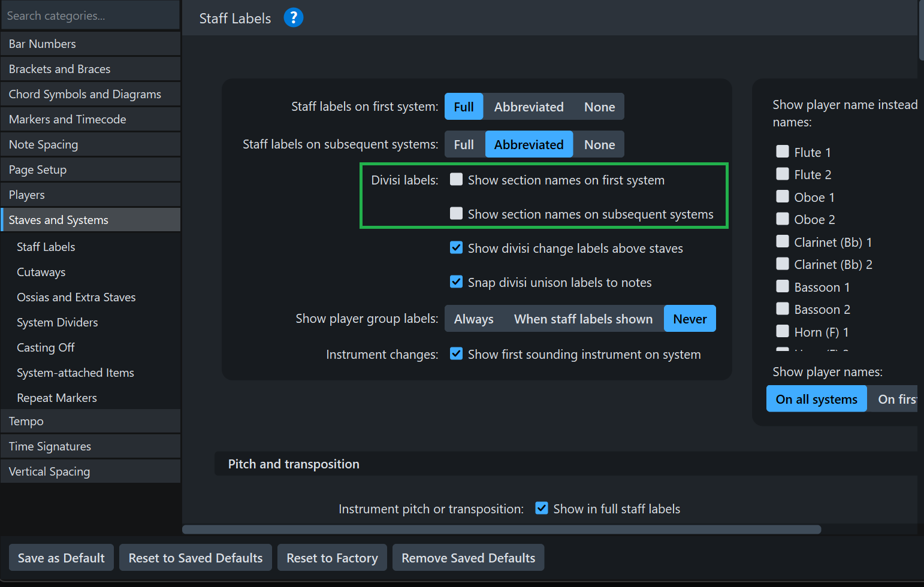Click the Save as Default button
The image size is (924, 587).
61,558
